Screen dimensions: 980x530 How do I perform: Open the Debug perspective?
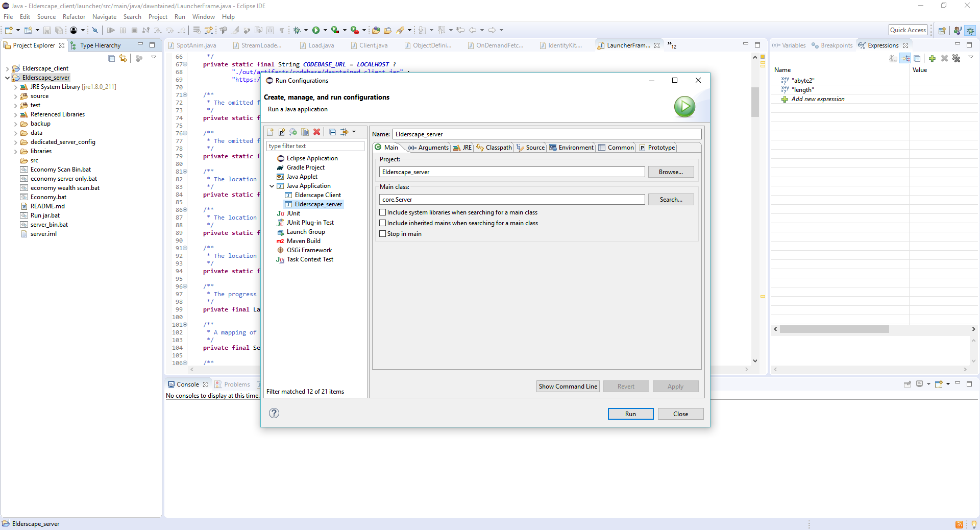[970, 31]
